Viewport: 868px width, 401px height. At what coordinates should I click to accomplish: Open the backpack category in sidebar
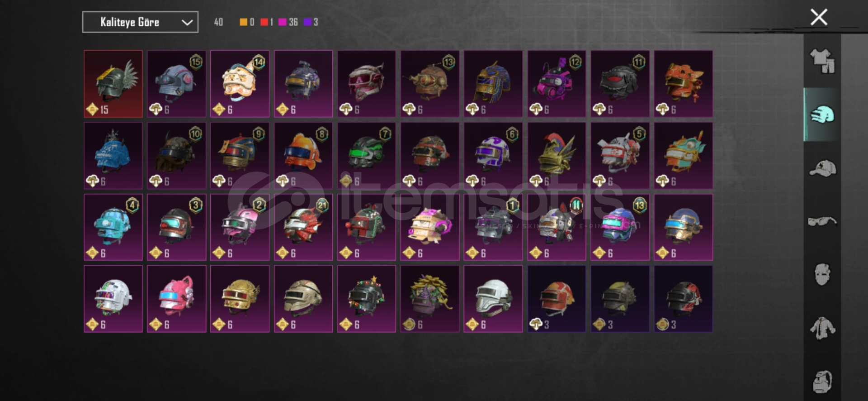pos(822,382)
